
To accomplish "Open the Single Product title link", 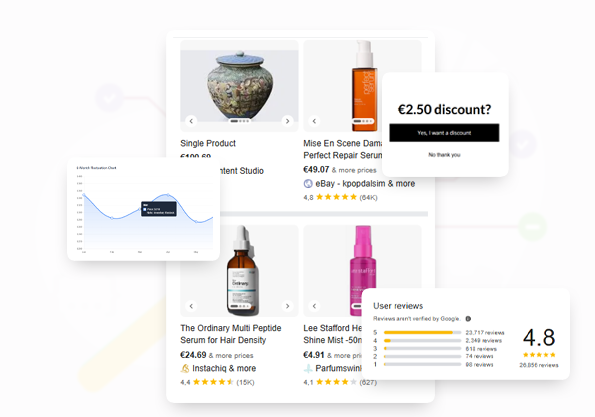I will point(208,143).
